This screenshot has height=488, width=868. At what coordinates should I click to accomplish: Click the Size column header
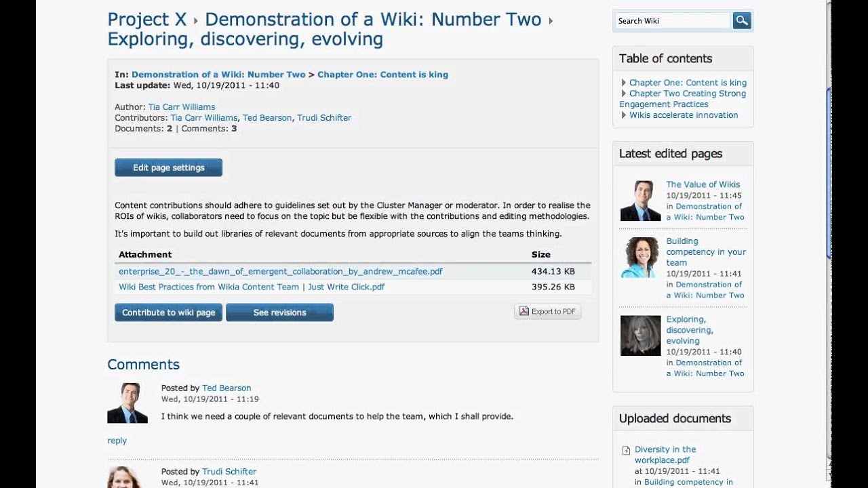click(x=541, y=255)
